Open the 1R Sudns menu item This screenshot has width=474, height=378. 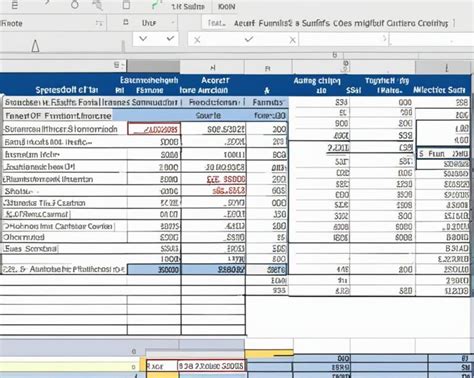click(x=188, y=7)
